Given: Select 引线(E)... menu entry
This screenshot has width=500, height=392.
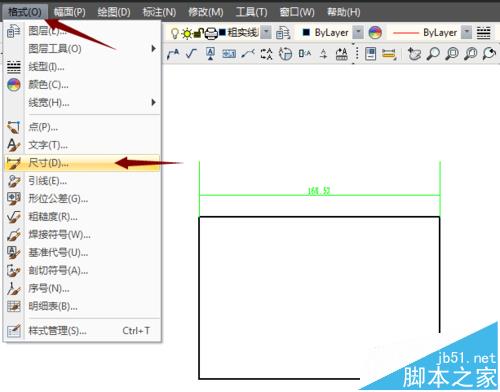Looking at the screenshot, I should [82, 181].
